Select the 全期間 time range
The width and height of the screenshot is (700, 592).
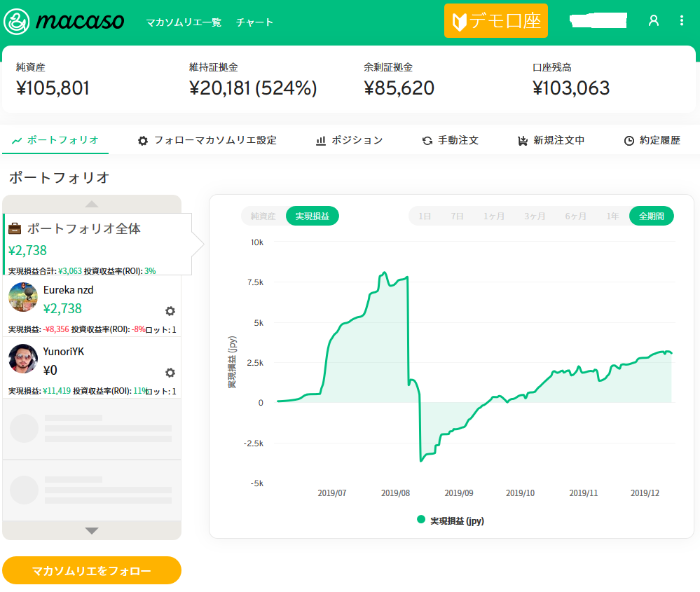(x=651, y=216)
